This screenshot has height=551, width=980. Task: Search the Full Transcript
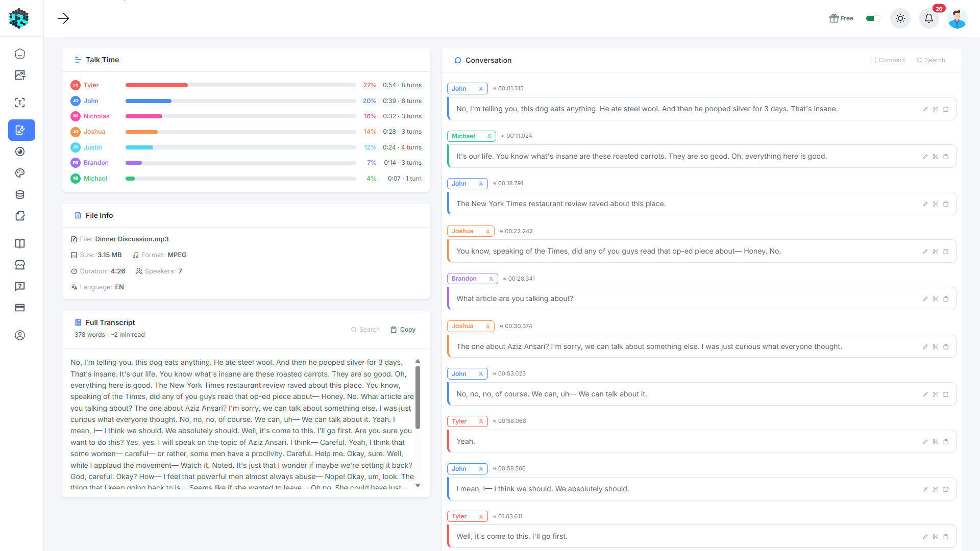[365, 330]
